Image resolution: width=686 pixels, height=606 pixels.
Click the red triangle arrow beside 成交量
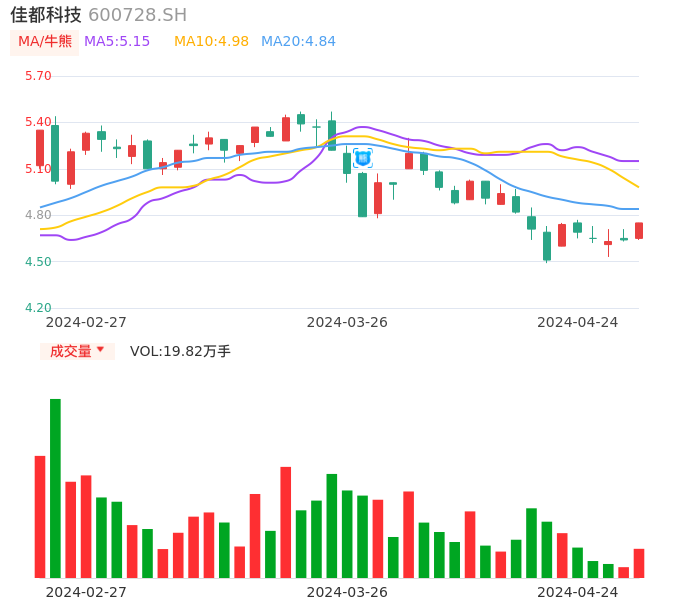(100, 349)
